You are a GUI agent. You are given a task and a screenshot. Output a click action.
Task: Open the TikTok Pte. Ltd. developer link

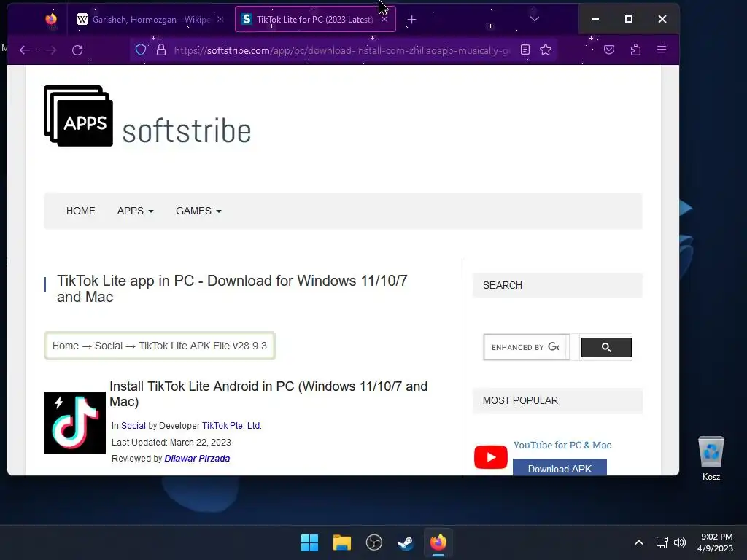[231, 426]
